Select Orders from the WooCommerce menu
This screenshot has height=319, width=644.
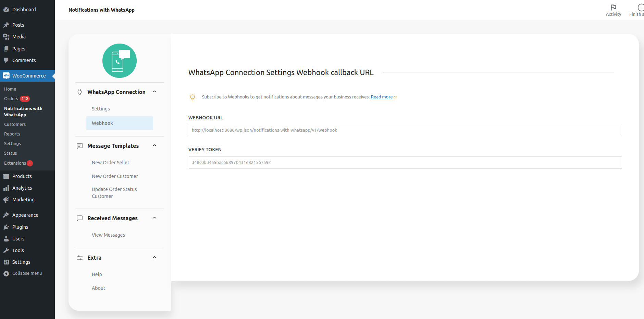(x=11, y=98)
